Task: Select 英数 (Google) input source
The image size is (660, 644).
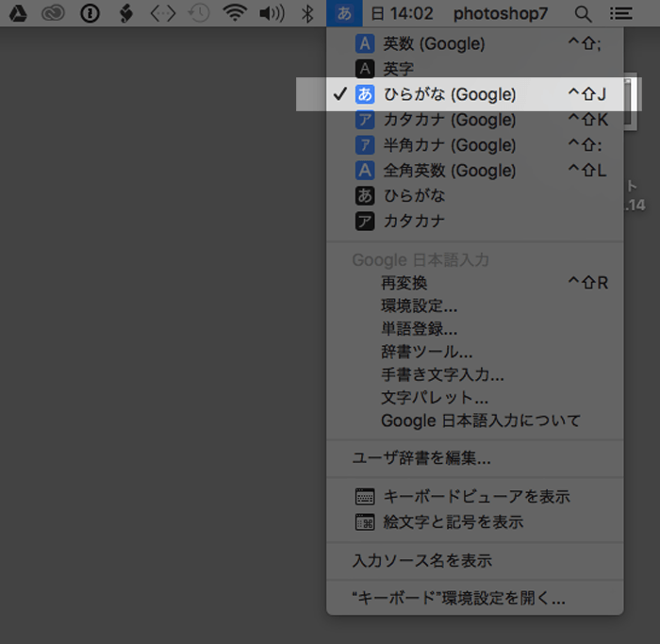Action: coord(475,43)
